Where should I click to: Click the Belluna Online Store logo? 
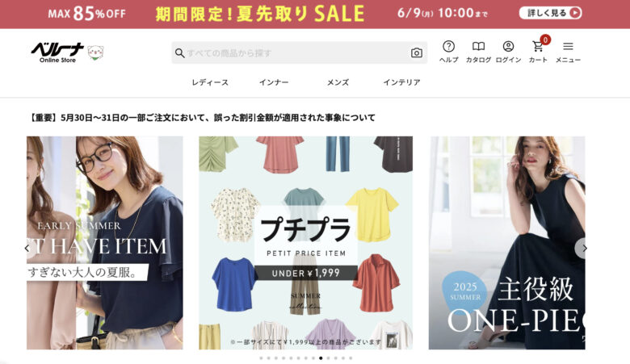point(57,52)
